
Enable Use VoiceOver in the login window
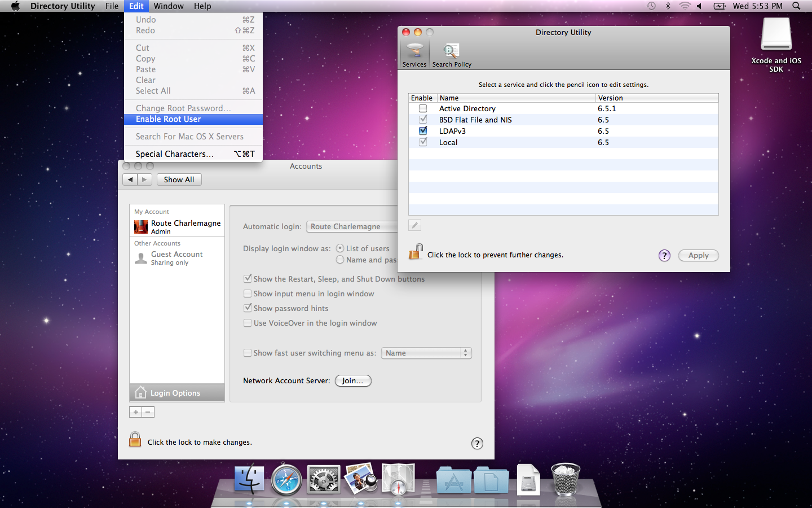click(248, 323)
